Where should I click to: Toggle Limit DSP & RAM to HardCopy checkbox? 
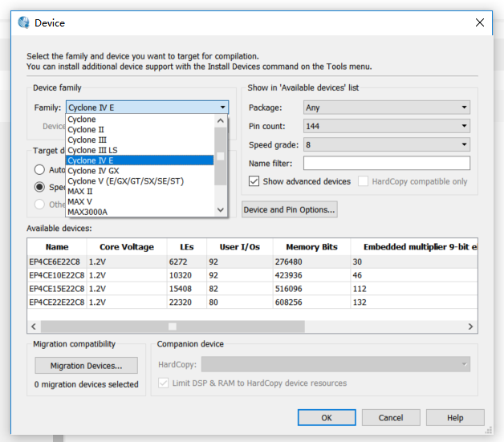(x=163, y=383)
